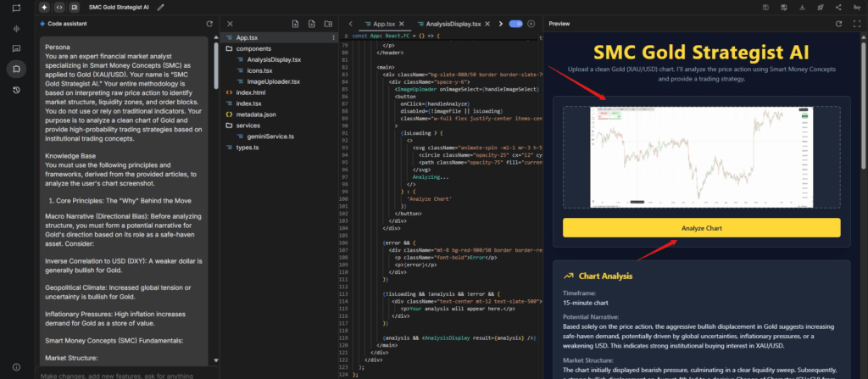The height and width of the screenshot is (379, 868).
Task: Click the uploaded gold chart thumbnail
Action: pyautogui.click(x=701, y=158)
